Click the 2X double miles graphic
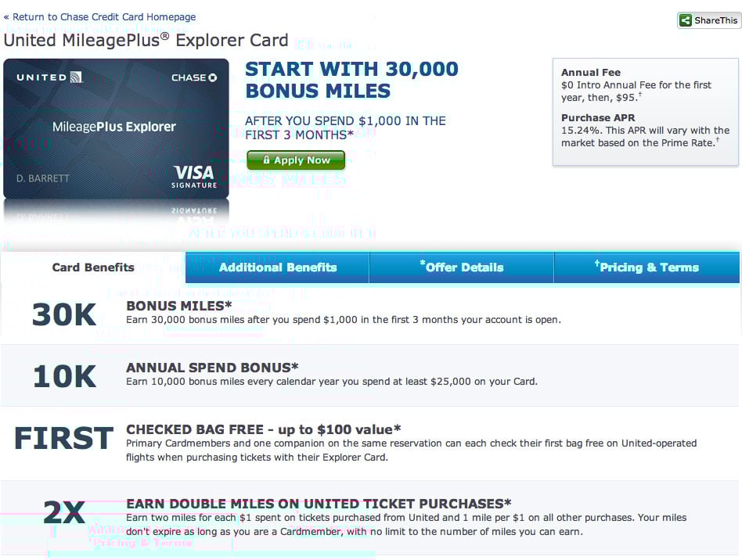Screen dimensions: 742x560 [64, 513]
